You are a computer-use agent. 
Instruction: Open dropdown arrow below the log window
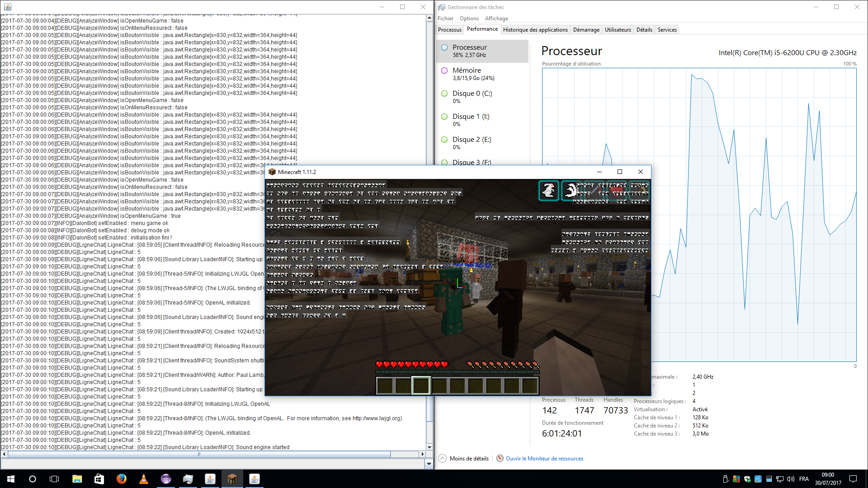pos(429,464)
